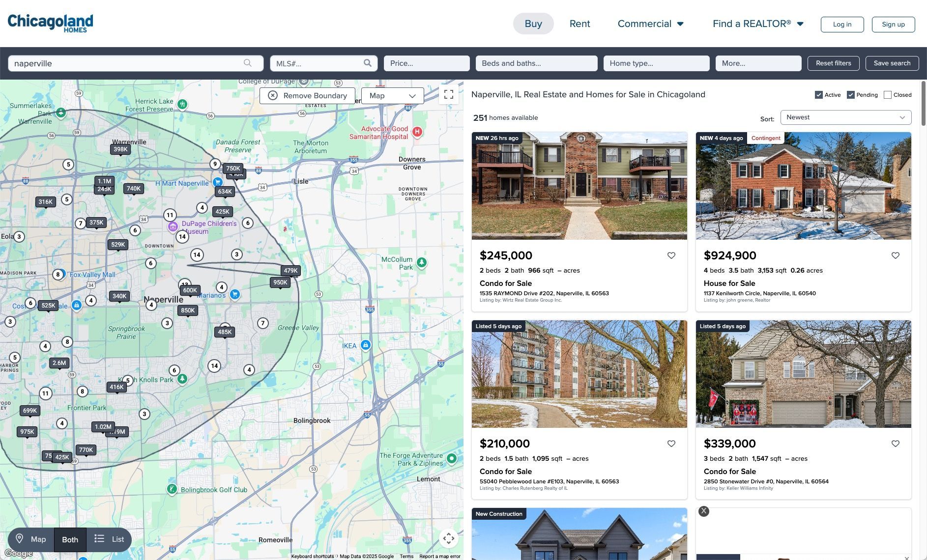Enable the Closed listings checkbox
The image size is (927, 560).
pyautogui.click(x=888, y=95)
